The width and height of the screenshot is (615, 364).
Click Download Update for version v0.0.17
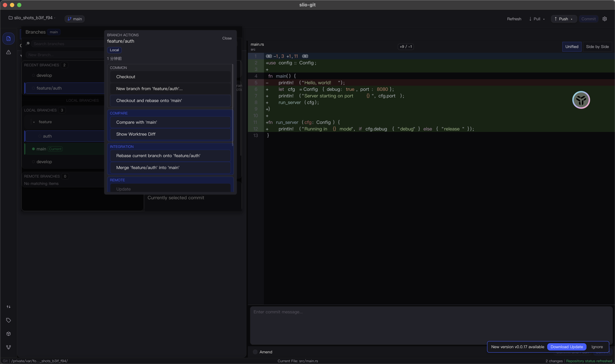(x=567, y=347)
